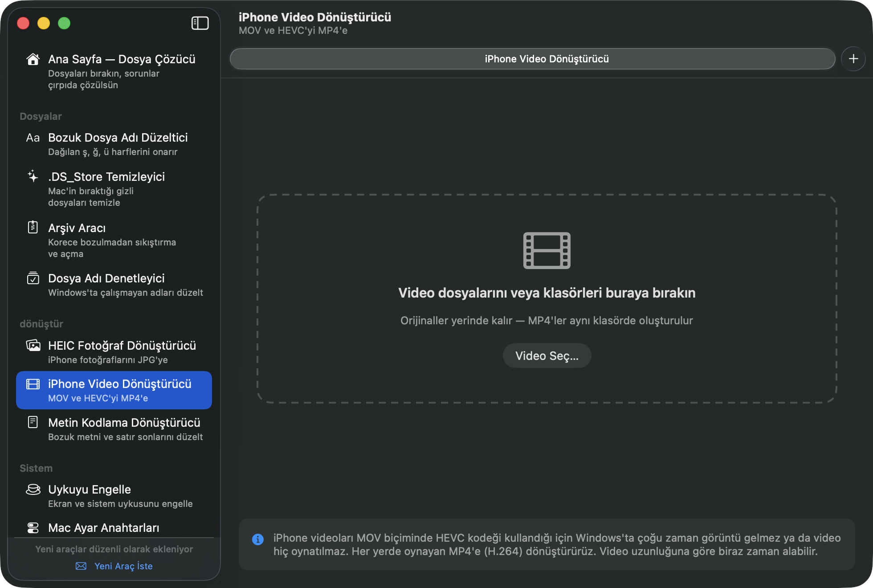
Task: Select iPhone Video Dönüştürücü sidebar item
Action: click(x=114, y=390)
